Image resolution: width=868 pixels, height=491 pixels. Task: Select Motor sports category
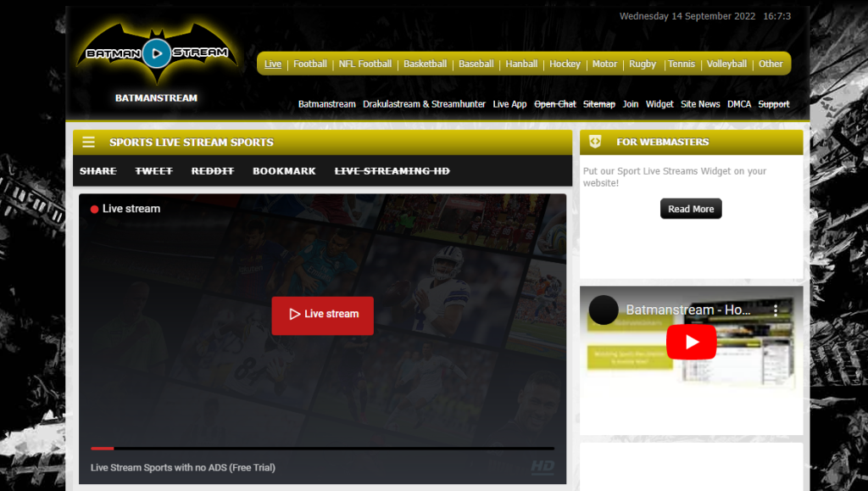click(604, 64)
